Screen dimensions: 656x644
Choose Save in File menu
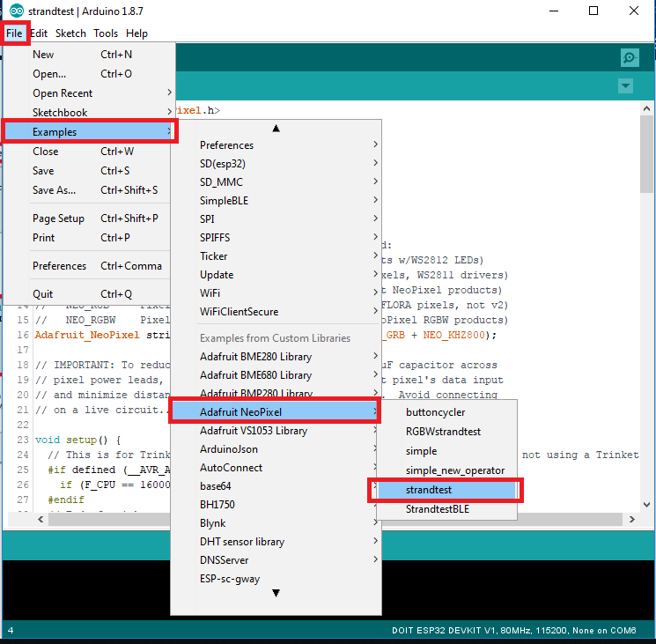pyautogui.click(x=86, y=171)
